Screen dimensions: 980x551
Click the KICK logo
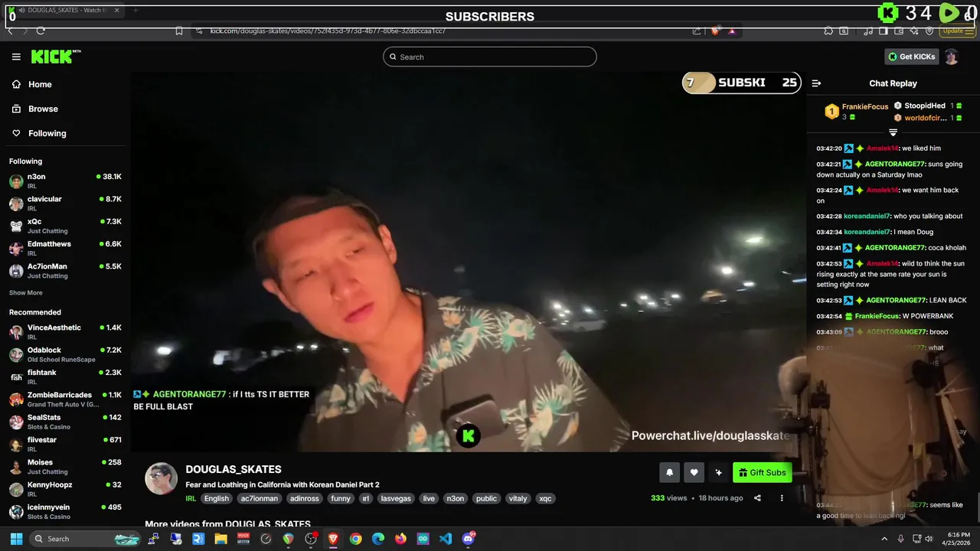tap(56, 57)
